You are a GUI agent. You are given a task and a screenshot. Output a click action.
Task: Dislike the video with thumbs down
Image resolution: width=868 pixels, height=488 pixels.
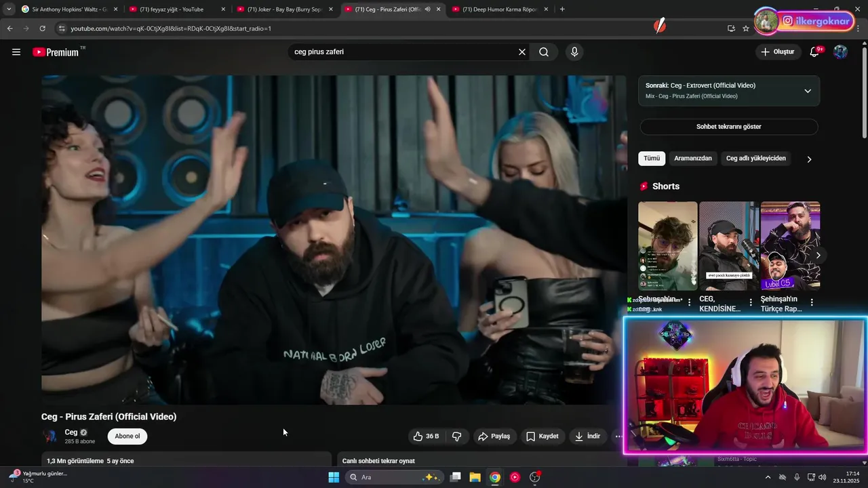[457, 436]
